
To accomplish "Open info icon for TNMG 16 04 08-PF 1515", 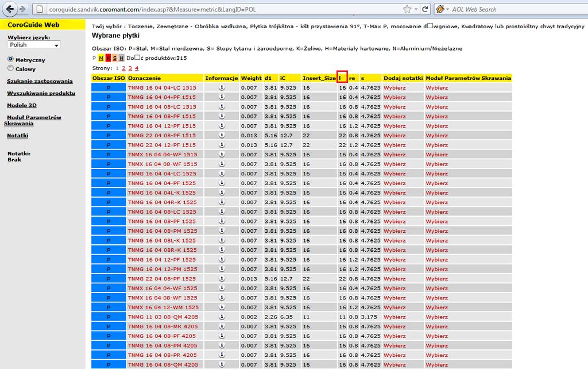I will pos(222,116).
